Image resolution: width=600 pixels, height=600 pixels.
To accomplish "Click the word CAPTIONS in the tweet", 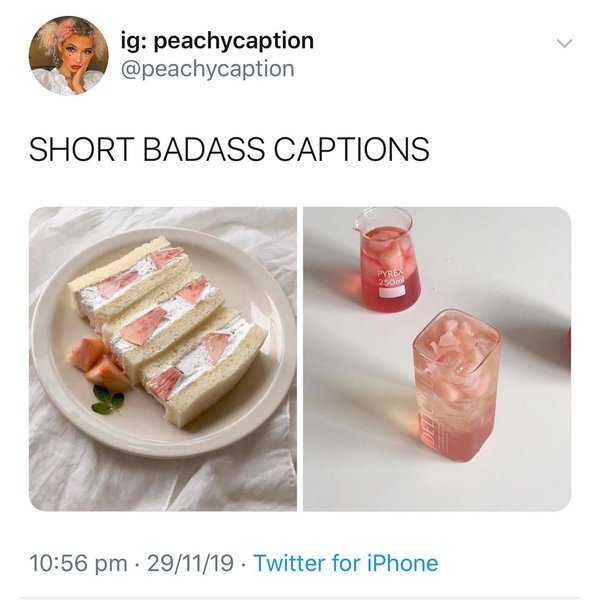I will click(x=351, y=149).
